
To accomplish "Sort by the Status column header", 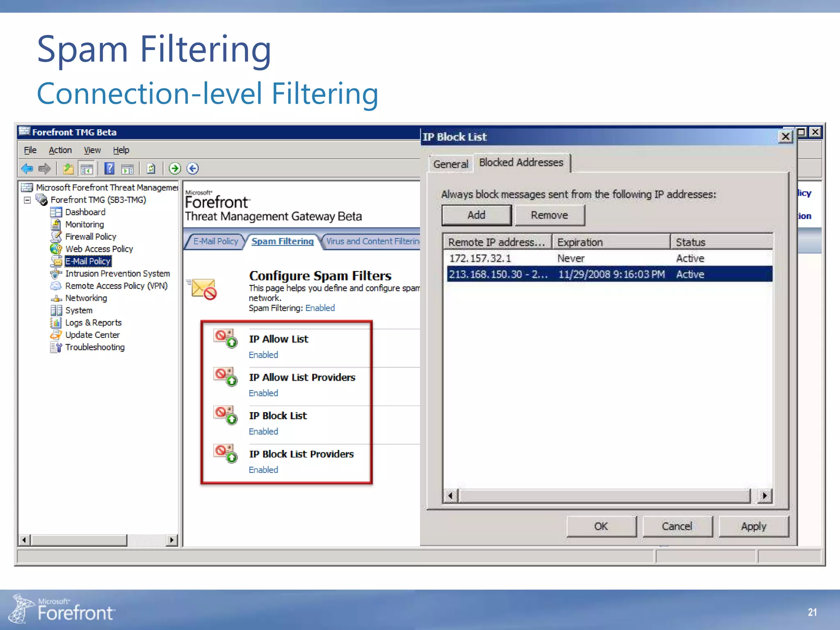I will 722,242.
